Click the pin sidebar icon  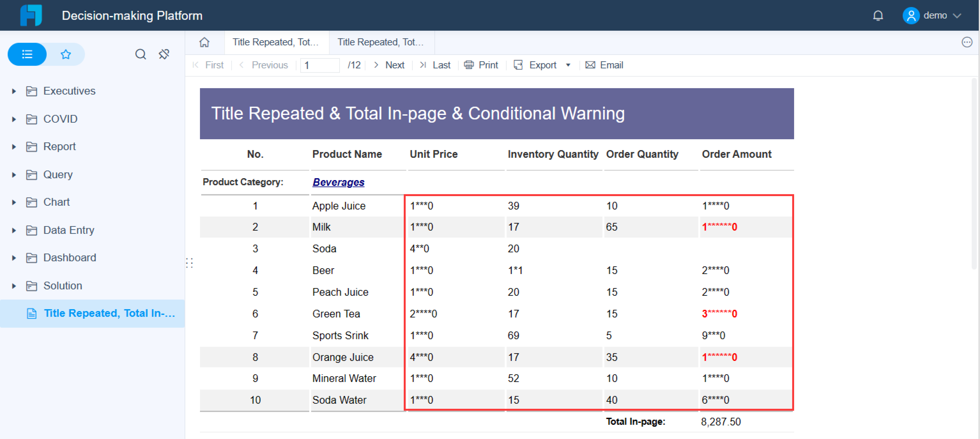(x=164, y=54)
